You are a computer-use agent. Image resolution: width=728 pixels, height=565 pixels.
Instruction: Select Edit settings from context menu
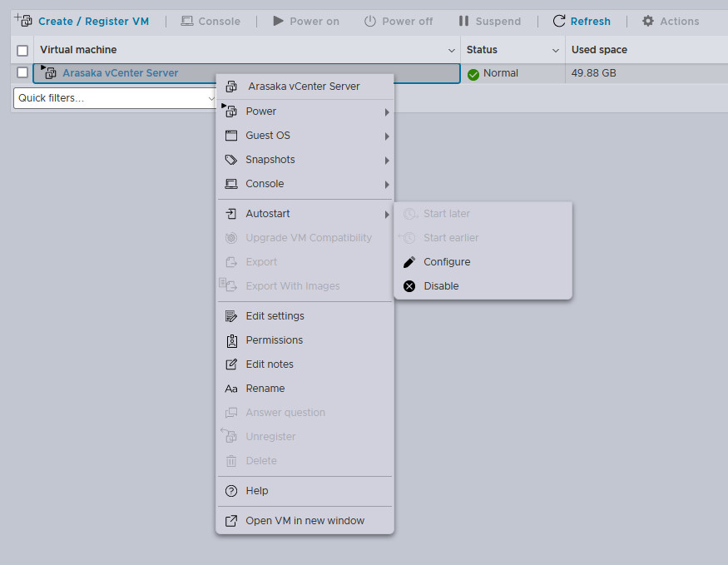tap(275, 316)
